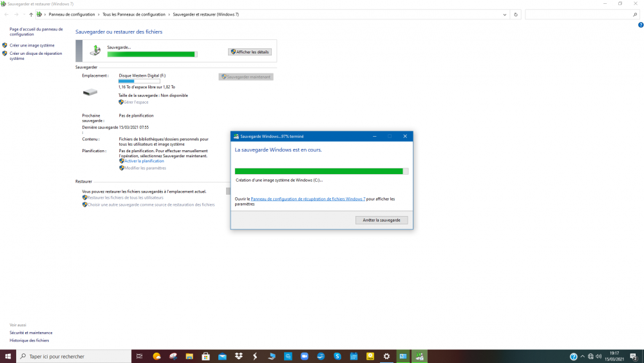Image resolution: width=644 pixels, height=363 pixels.
Task: Go up one level with the up arrow
Action: click(31, 14)
